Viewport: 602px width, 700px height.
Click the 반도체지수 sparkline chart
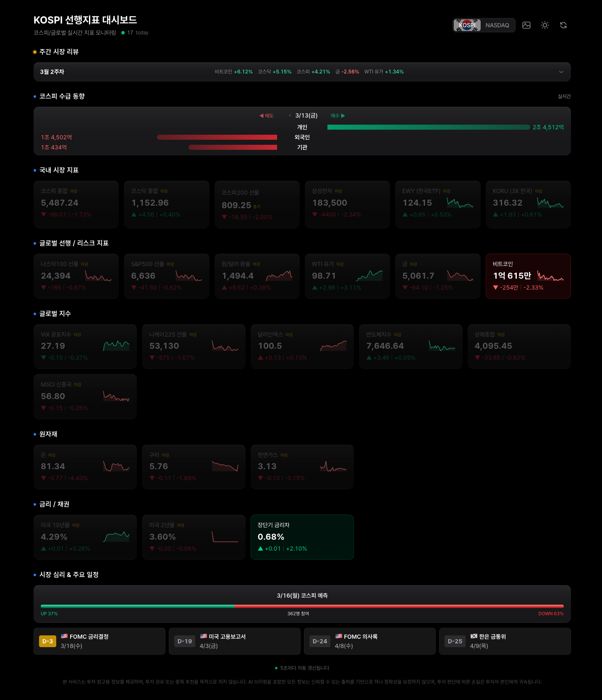pyautogui.click(x=442, y=346)
